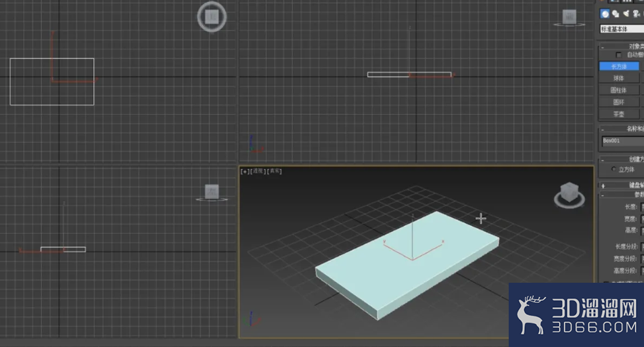Click the ViewCube in the perspective viewport
The height and width of the screenshot is (347, 644).
[570, 195]
